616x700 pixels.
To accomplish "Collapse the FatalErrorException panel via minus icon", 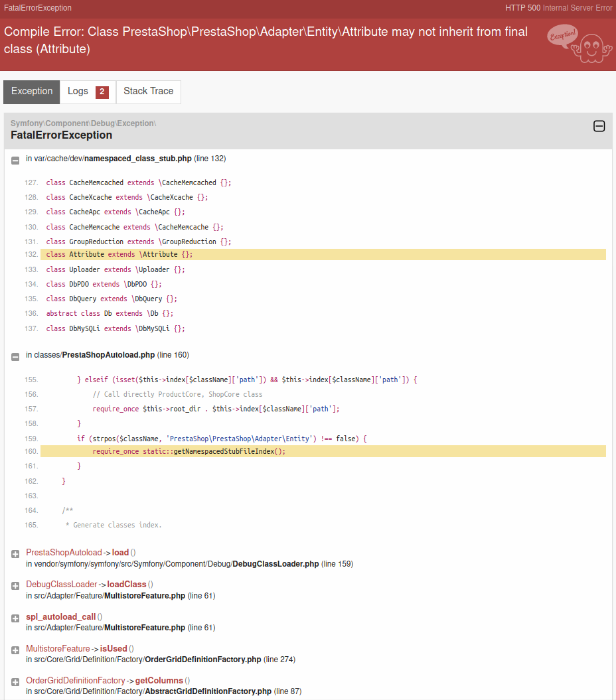I will click(x=599, y=125).
